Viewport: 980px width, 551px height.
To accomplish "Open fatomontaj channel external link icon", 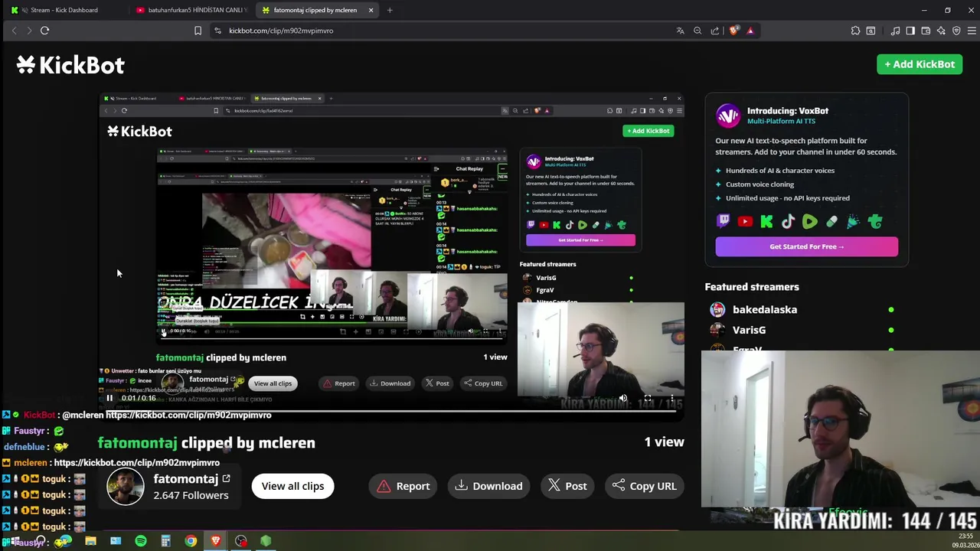I will coord(226,479).
